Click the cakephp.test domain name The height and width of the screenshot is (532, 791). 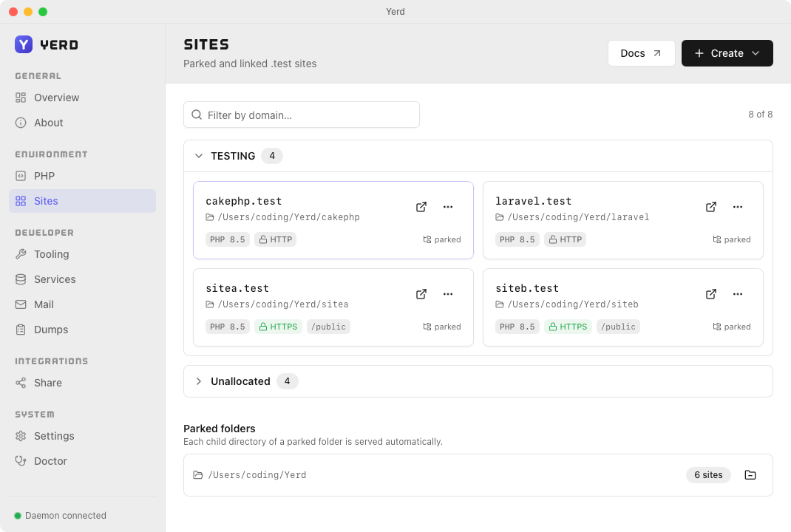tap(244, 201)
